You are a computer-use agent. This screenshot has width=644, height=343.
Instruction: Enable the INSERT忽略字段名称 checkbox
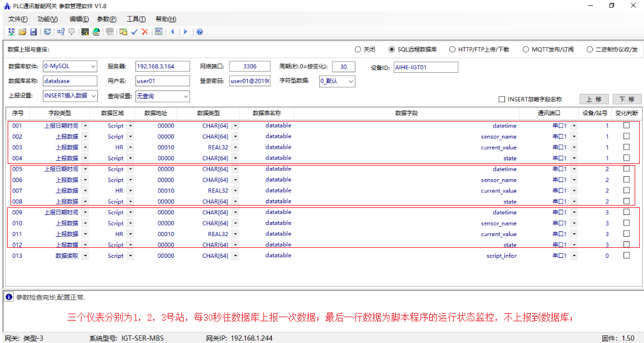click(x=501, y=99)
